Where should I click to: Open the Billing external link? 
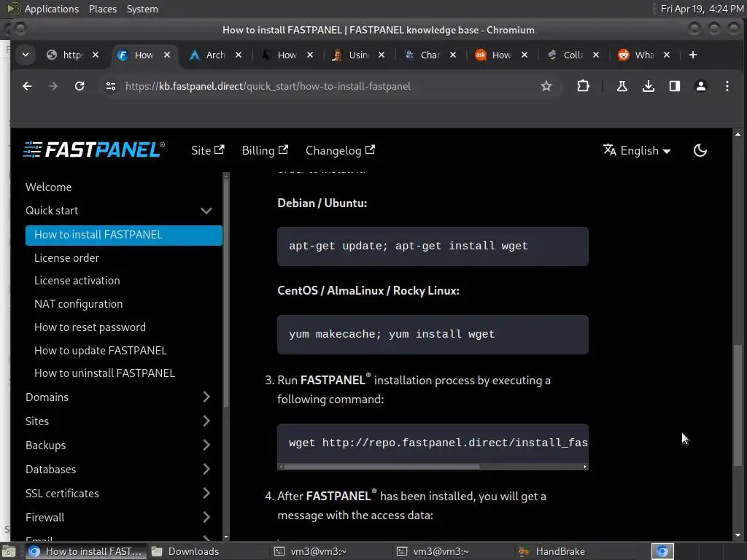265,150
